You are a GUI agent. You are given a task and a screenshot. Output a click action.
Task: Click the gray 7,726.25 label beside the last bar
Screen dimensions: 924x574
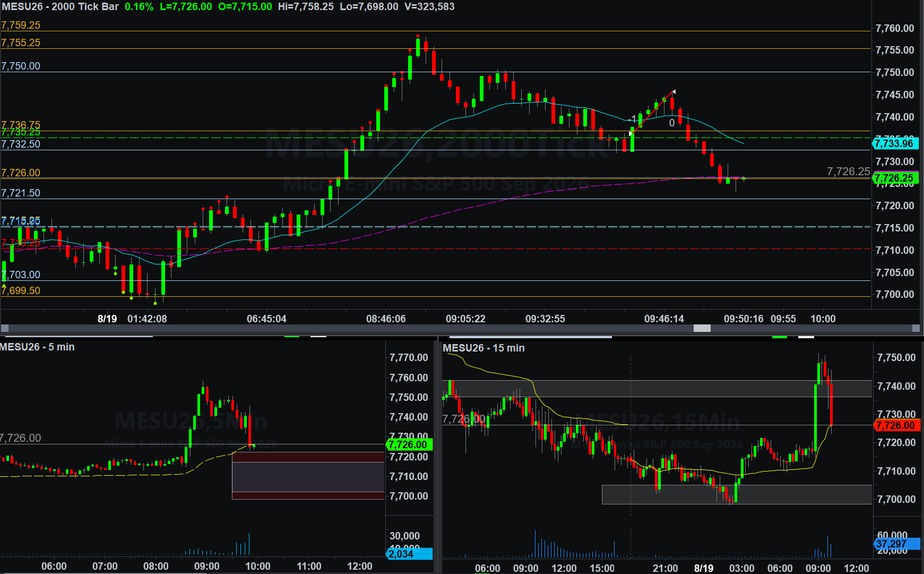(x=848, y=172)
